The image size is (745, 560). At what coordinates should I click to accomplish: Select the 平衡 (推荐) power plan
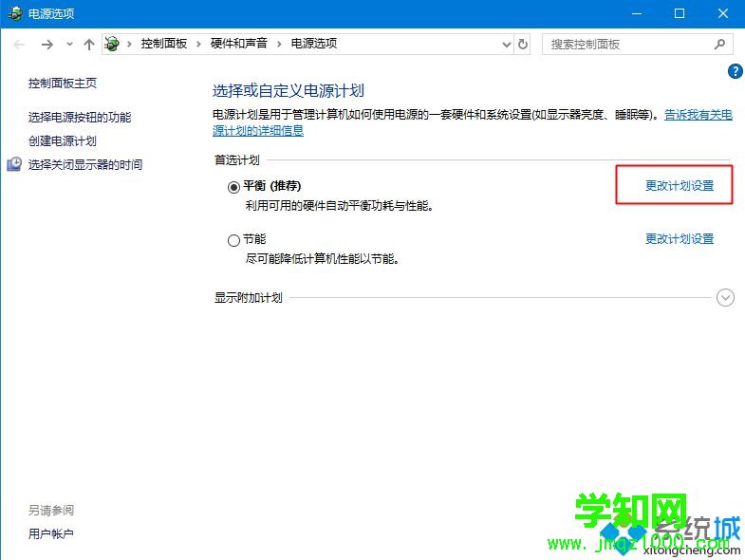click(x=233, y=187)
